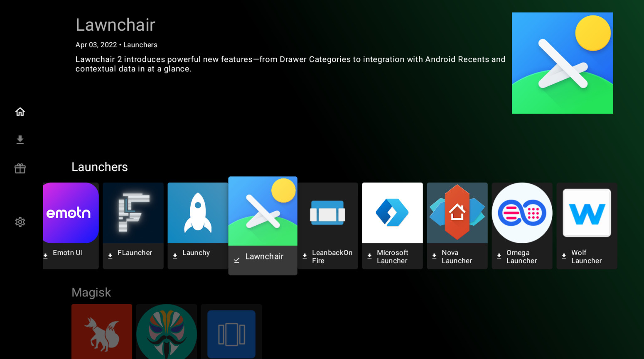Click the Launchers category heading
Viewport: 644px width, 359px height.
100,167
